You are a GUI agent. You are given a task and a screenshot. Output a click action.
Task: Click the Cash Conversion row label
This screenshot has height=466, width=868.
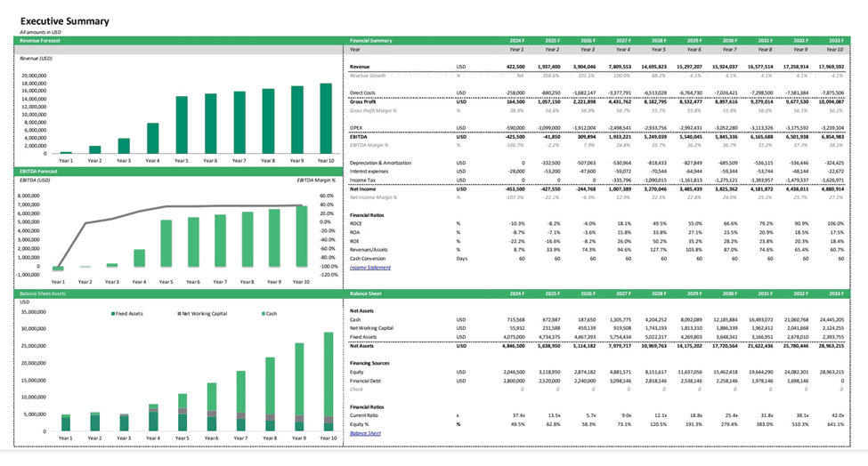click(368, 259)
